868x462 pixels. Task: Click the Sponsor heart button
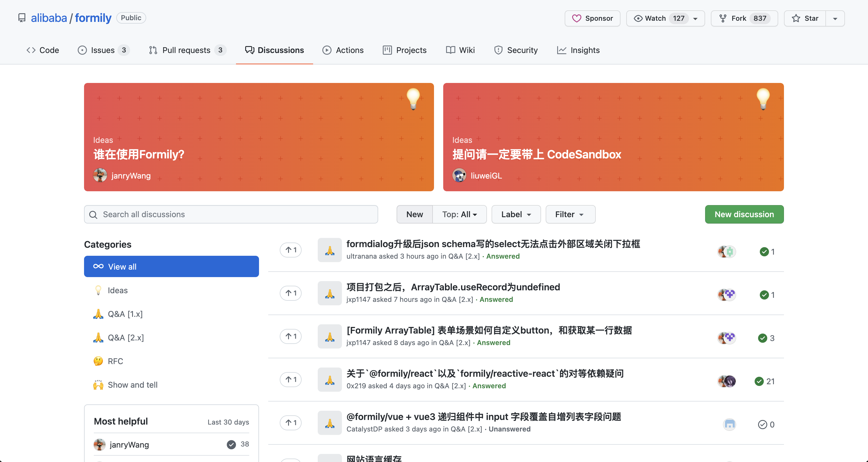592,18
